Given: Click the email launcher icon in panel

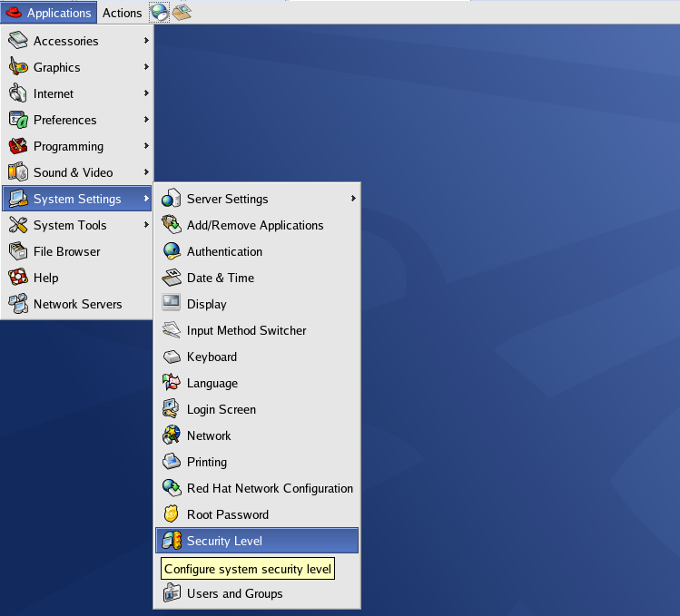Looking at the screenshot, I should click(x=182, y=12).
